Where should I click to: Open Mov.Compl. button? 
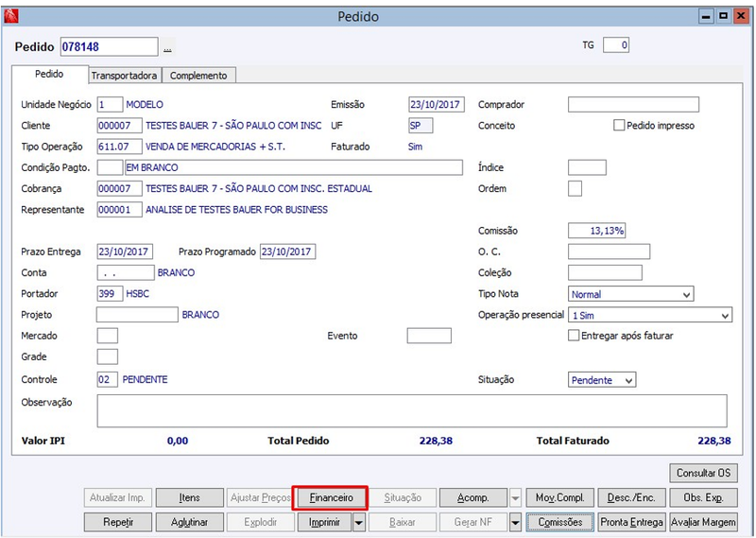[x=559, y=497]
